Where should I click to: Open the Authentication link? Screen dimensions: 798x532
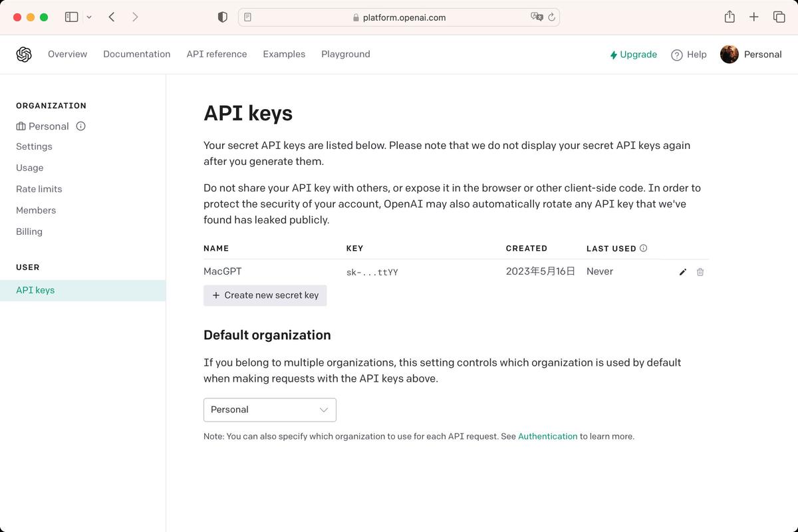547,436
